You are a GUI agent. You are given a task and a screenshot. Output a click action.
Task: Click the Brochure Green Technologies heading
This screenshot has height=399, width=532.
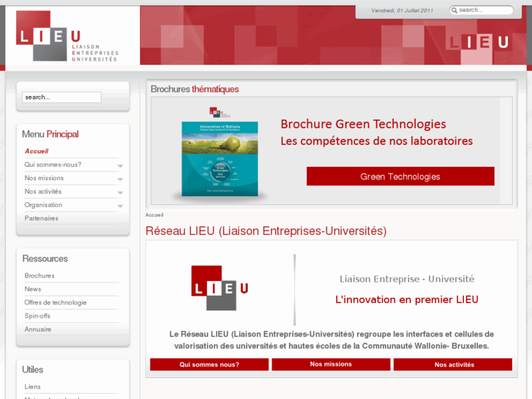(x=364, y=124)
